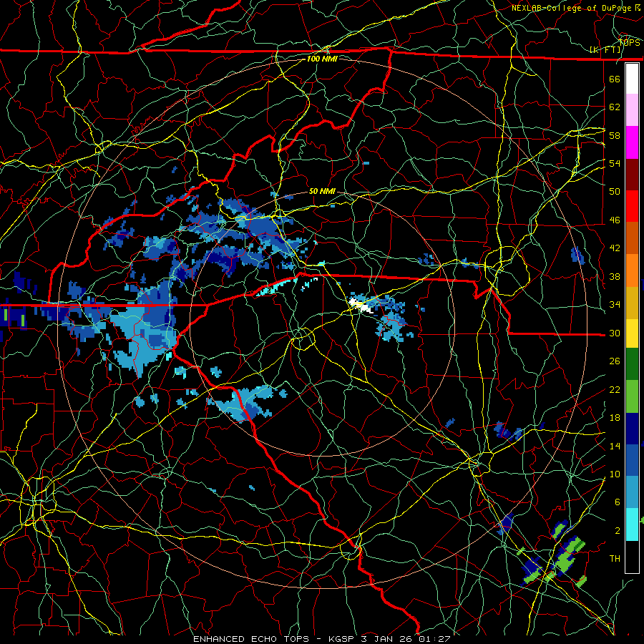
Task: Click the [K FT] units label
Action: pyautogui.click(x=605, y=50)
